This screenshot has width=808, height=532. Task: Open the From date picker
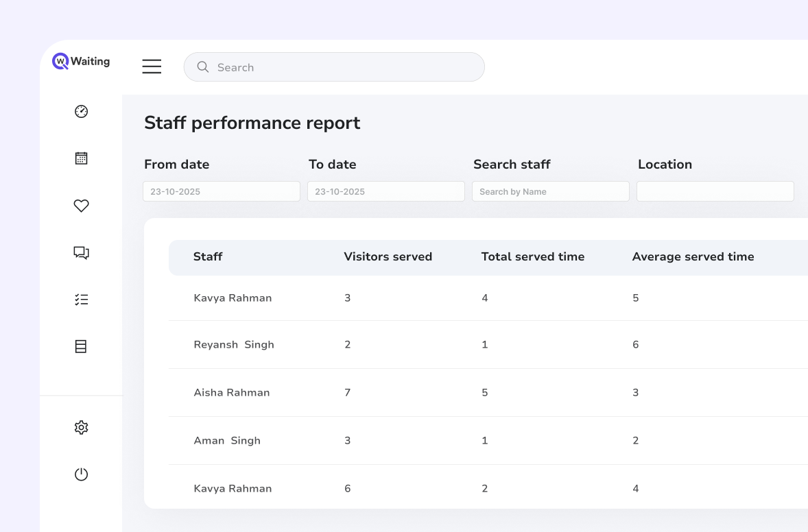point(221,191)
